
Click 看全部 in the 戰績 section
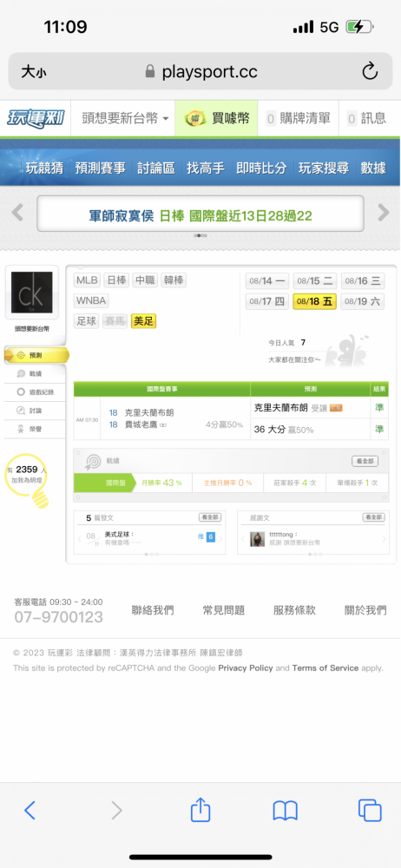click(365, 461)
